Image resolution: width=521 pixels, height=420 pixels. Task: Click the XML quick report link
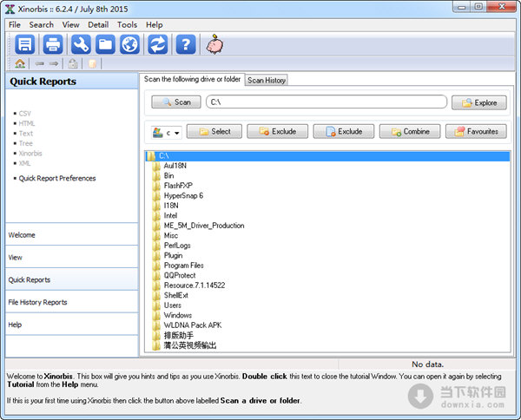coord(24,163)
